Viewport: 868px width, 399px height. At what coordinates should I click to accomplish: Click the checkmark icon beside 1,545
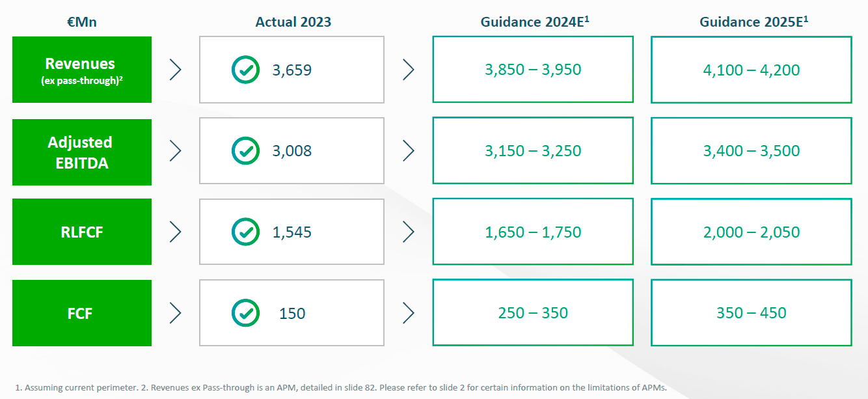pyautogui.click(x=245, y=232)
